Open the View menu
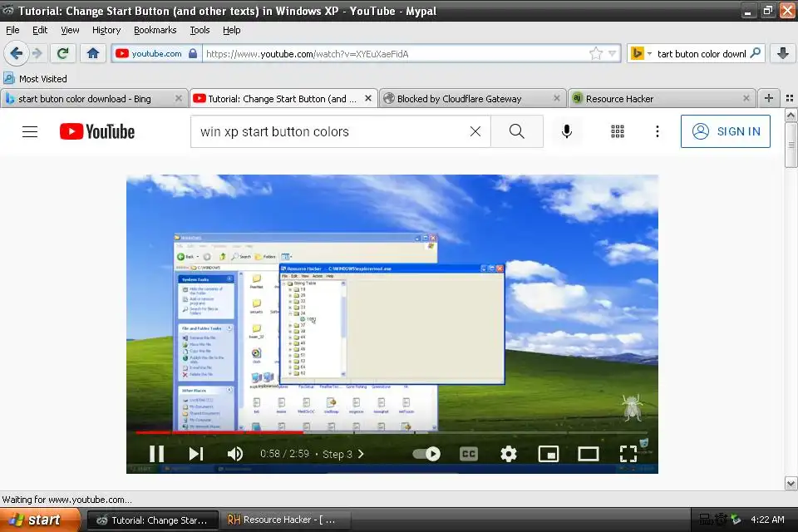The width and height of the screenshot is (798, 532). (70, 30)
